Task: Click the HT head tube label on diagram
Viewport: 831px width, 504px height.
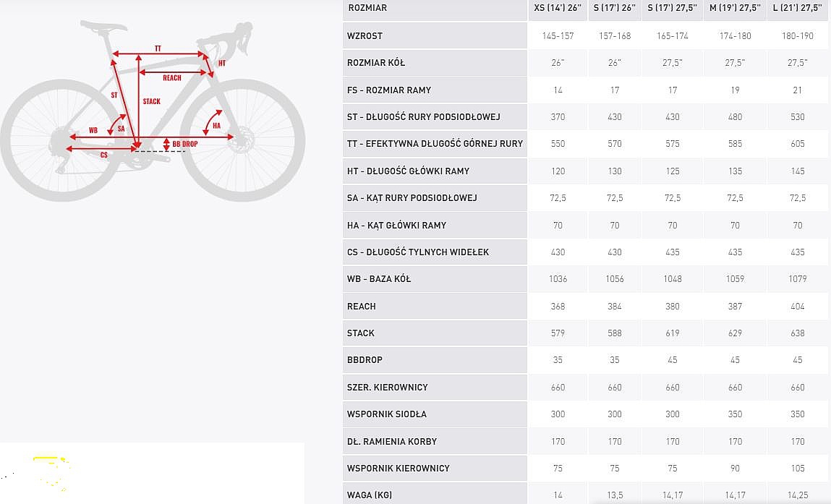Action: [x=222, y=63]
